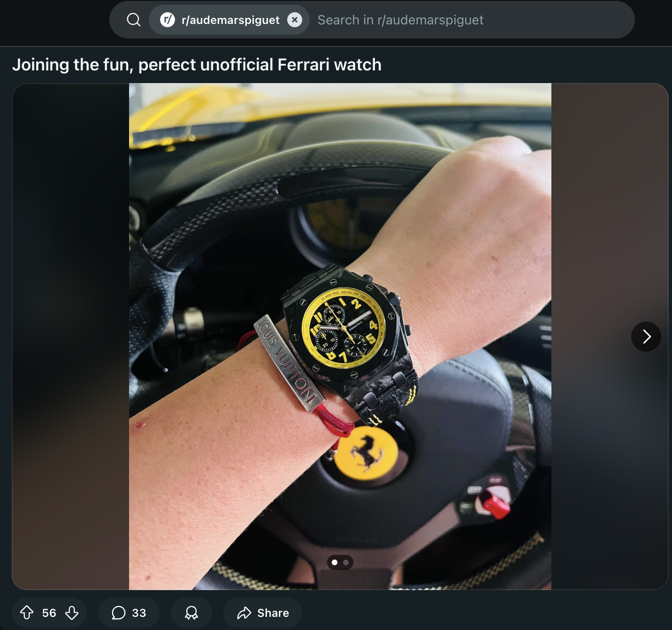Select the first gallery page dot

coord(335,562)
